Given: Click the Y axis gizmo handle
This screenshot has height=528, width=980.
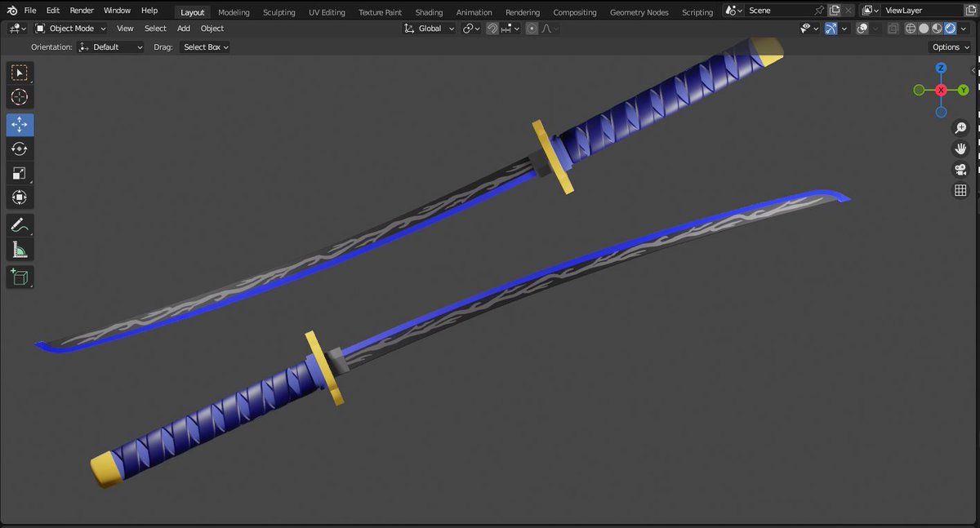Looking at the screenshot, I should [964, 90].
